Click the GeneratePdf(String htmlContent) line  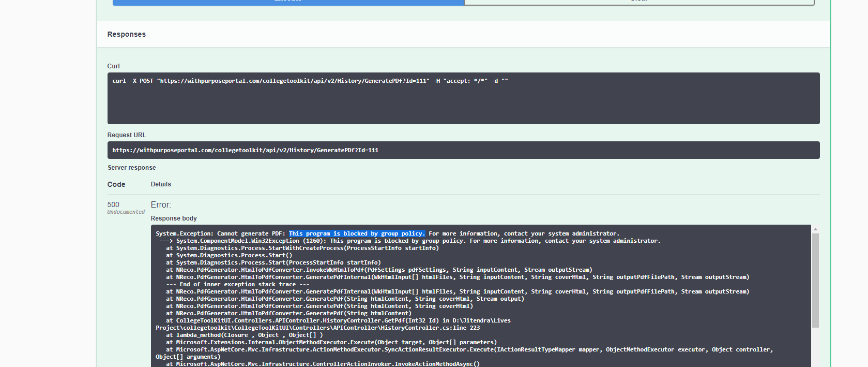pyautogui.click(x=288, y=313)
